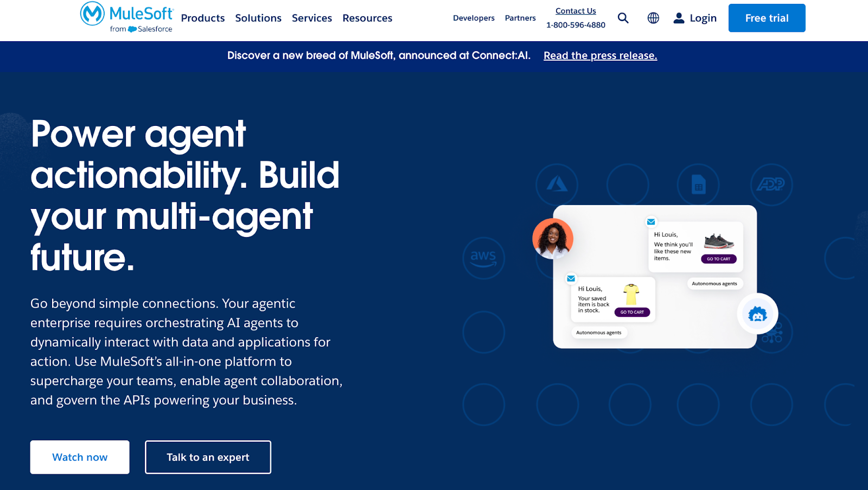Click Autonomous agents label under sneaker card

pos(714,283)
